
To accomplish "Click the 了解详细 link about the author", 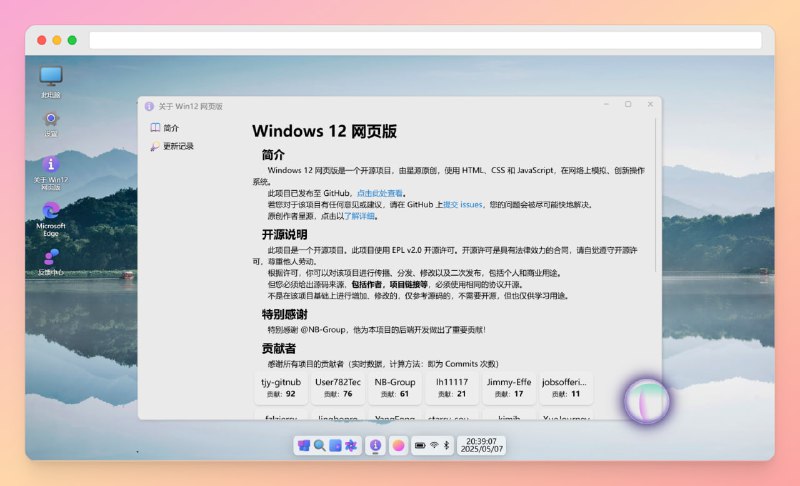I will pos(359,216).
